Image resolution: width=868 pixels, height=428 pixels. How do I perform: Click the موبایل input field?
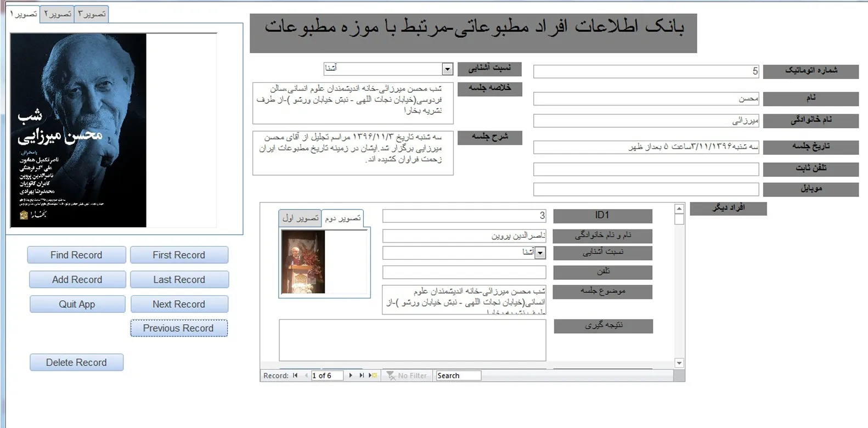(x=646, y=189)
